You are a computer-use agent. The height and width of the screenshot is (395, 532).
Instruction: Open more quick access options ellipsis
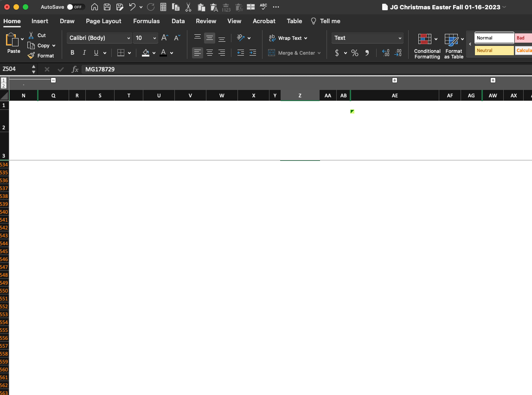pos(276,7)
